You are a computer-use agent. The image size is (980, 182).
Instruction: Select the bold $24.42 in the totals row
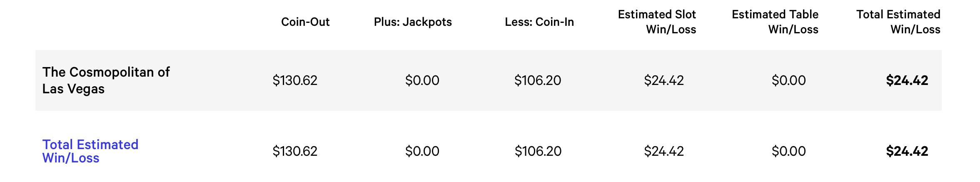click(x=907, y=151)
